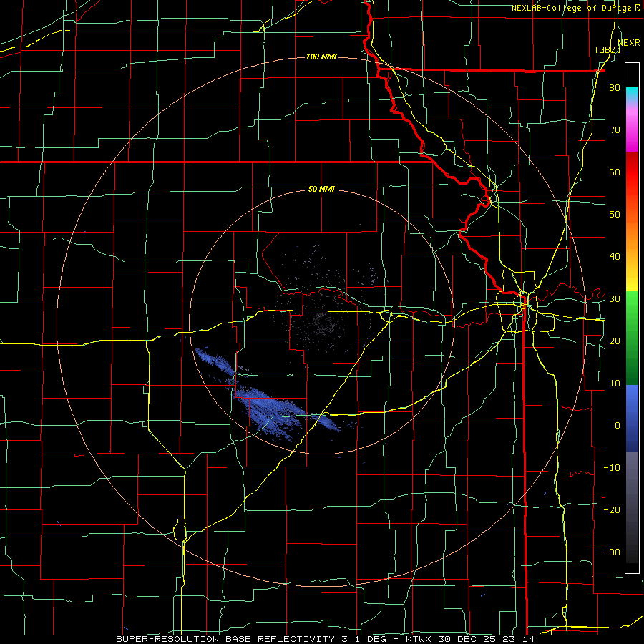Click the "100 NMI" range ring label
Viewport: 644px width, 644px height.
pos(321,57)
